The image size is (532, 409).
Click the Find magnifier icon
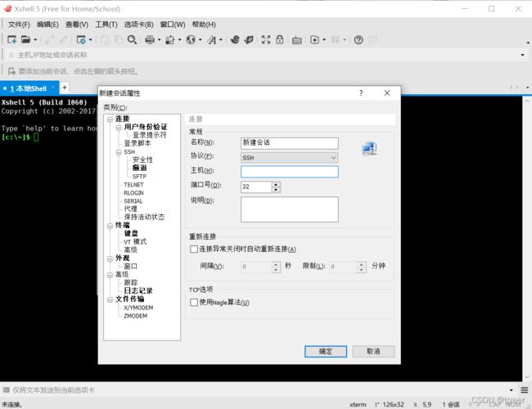click(132, 40)
